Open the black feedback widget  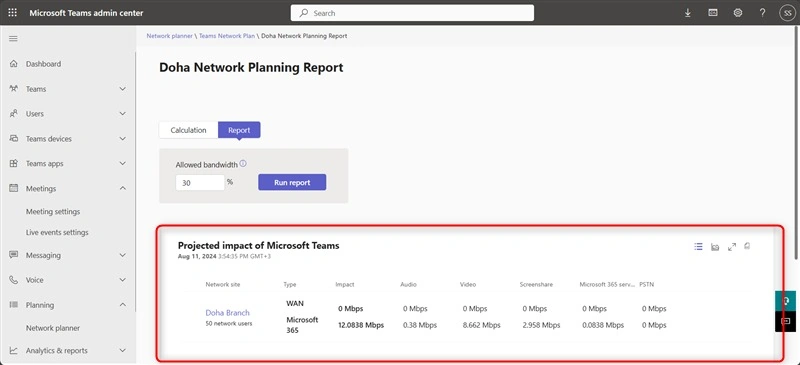tap(785, 322)
